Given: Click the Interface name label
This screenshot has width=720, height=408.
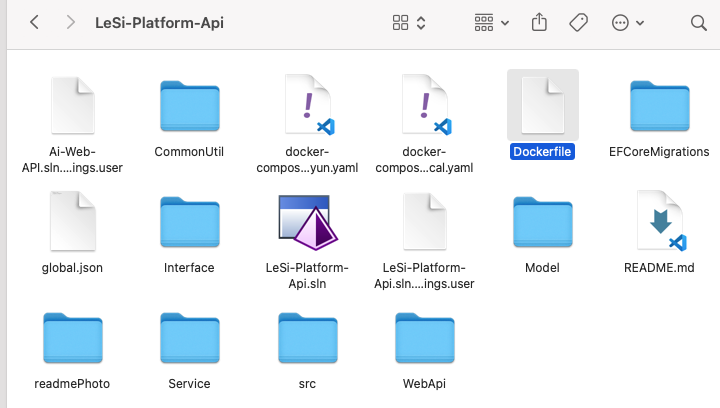Looking at the screenshot, I should (189, 268).
